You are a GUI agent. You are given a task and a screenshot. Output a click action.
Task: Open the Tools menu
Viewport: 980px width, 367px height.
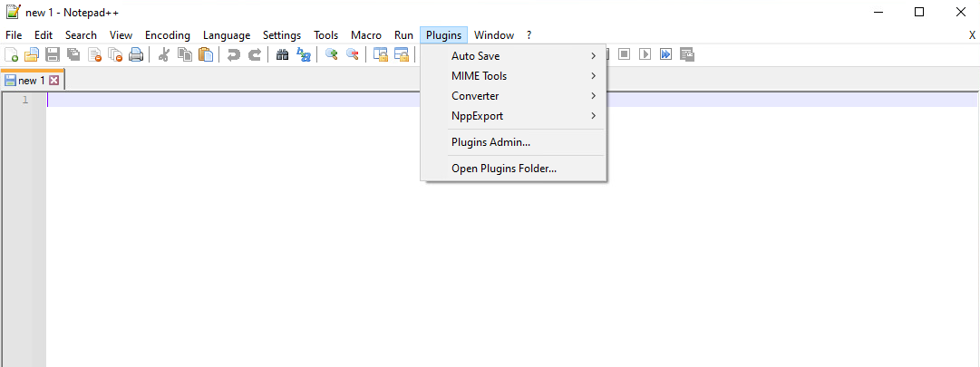326,35
